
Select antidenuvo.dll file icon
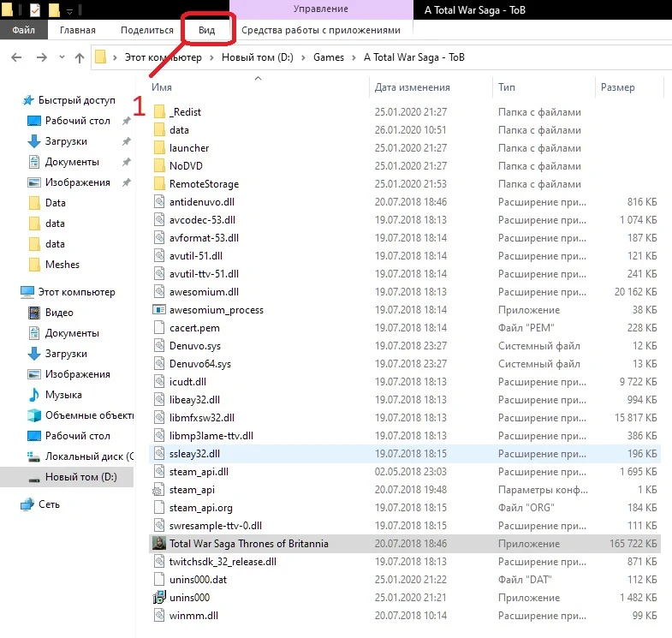[x=159, y=201]
